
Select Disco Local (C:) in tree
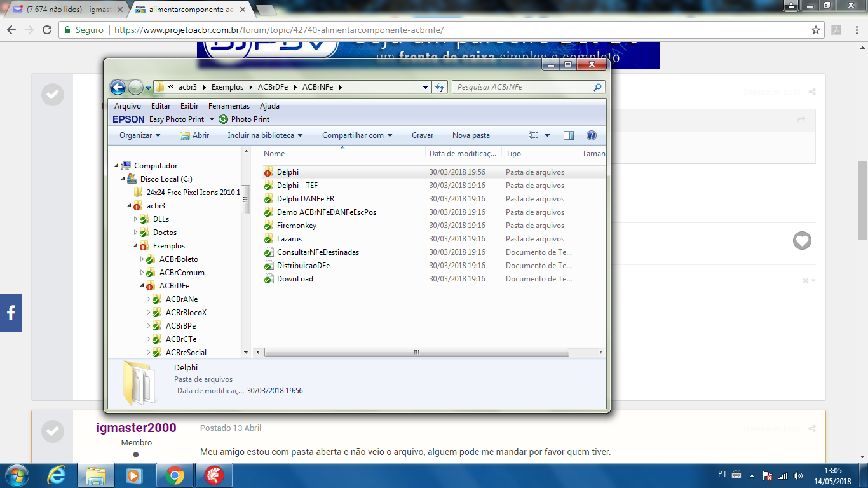[166, 179]
